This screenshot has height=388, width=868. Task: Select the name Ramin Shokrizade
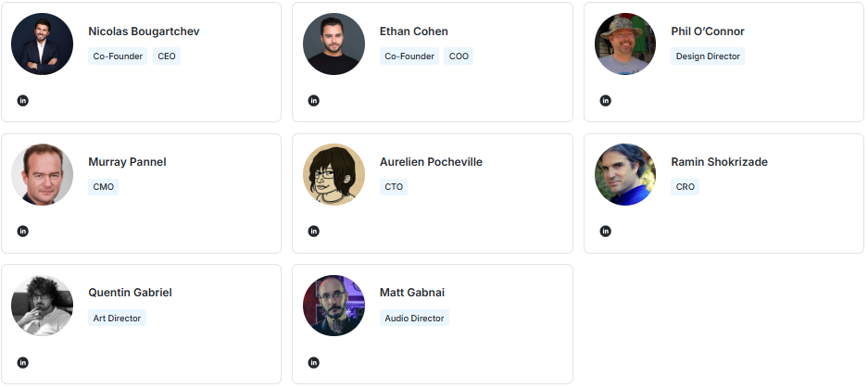coord(719,162)
